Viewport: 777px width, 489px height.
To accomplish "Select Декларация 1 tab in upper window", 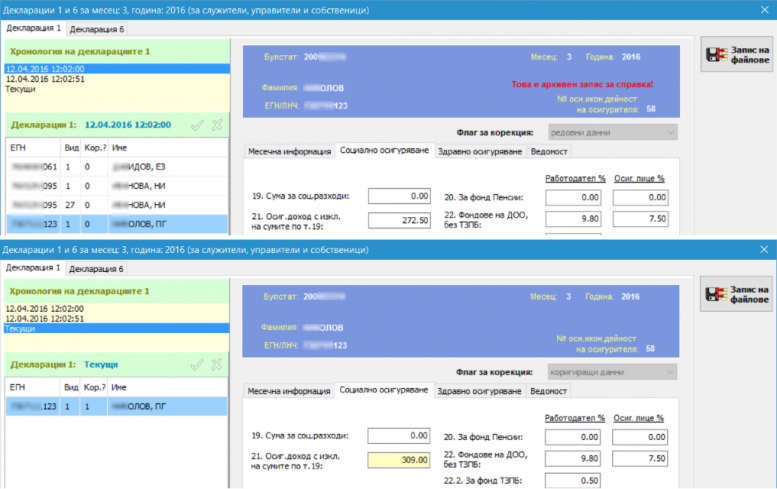I will 33,28.
